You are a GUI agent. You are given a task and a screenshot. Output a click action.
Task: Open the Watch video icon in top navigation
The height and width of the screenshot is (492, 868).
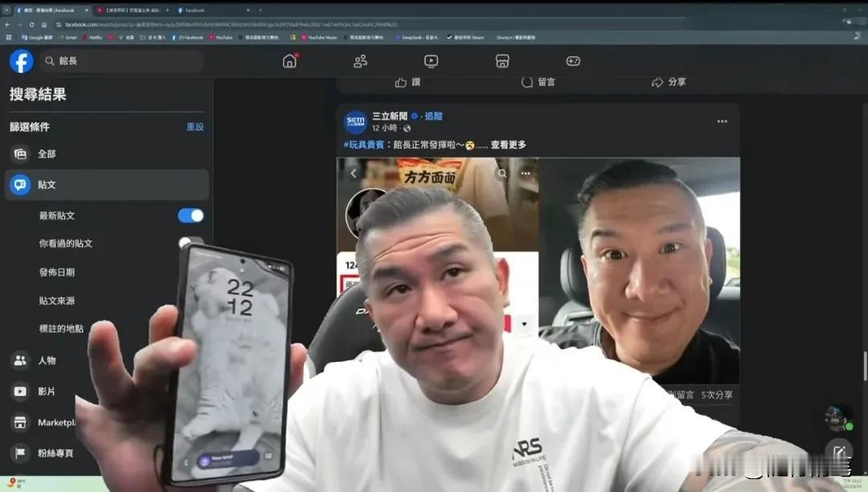tap(432, 61)
